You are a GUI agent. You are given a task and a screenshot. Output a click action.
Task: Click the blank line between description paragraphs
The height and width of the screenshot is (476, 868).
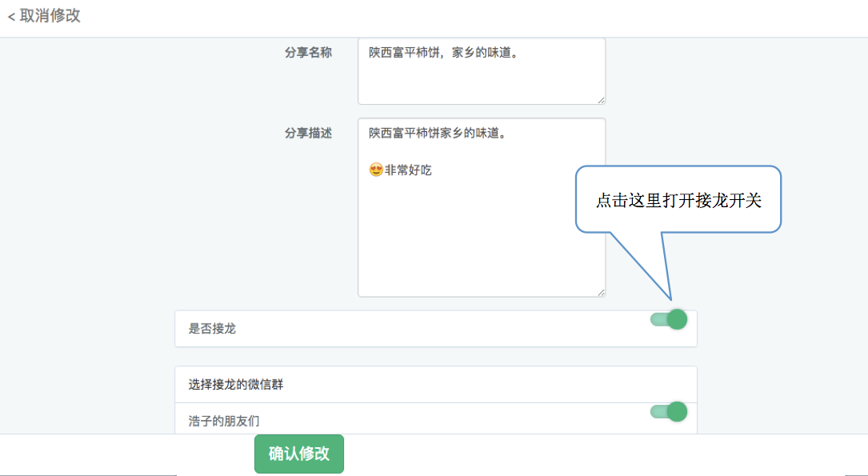pos(480,151)
